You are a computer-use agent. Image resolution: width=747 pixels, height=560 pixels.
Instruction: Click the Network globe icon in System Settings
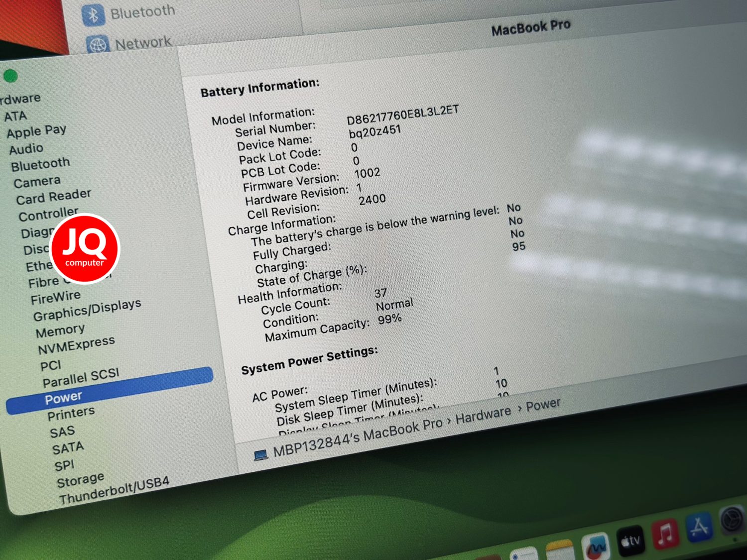pyautogui.click(x=98, y=45)
